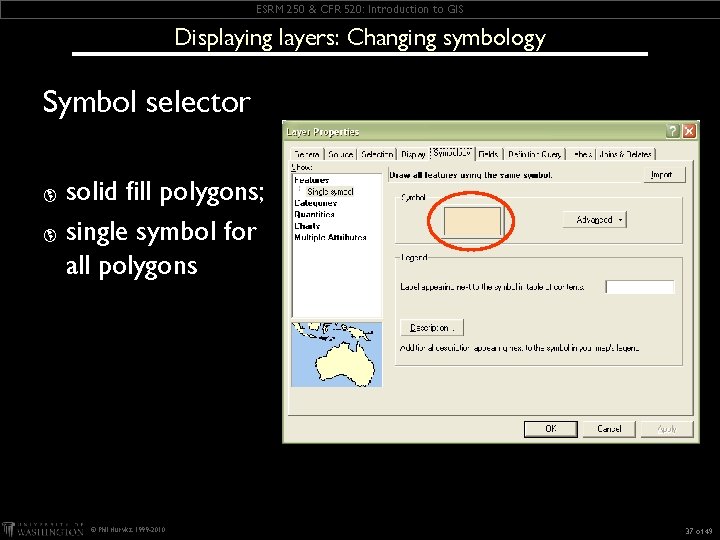The image size is (720, 540).
Task: Confirm with the OK button
Action: tap(551, 429)
